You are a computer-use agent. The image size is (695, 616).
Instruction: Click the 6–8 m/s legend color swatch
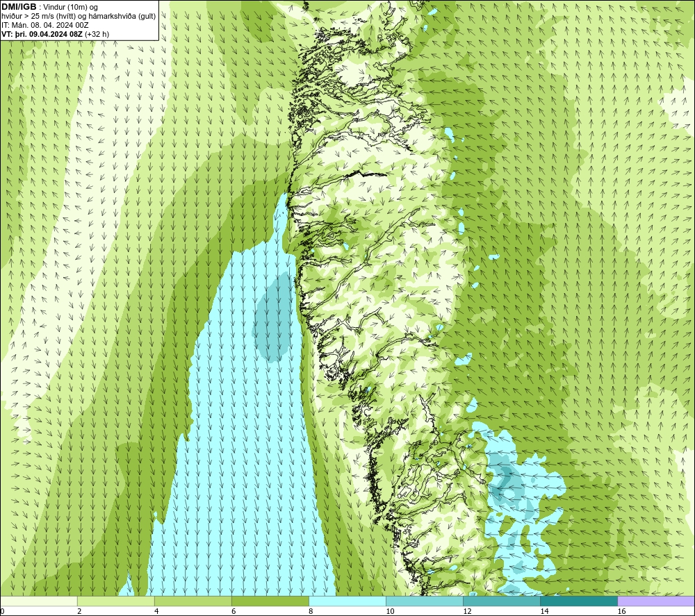270,601
